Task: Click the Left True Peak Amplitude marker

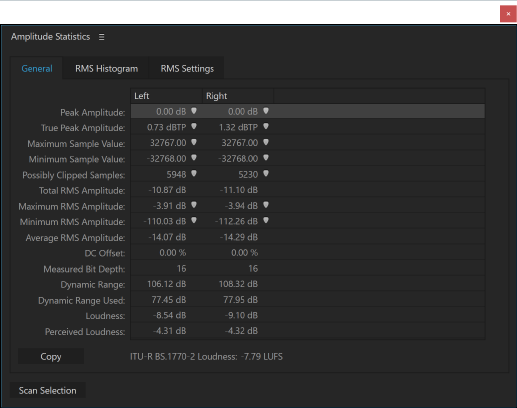Action: [x=194, y=127]
